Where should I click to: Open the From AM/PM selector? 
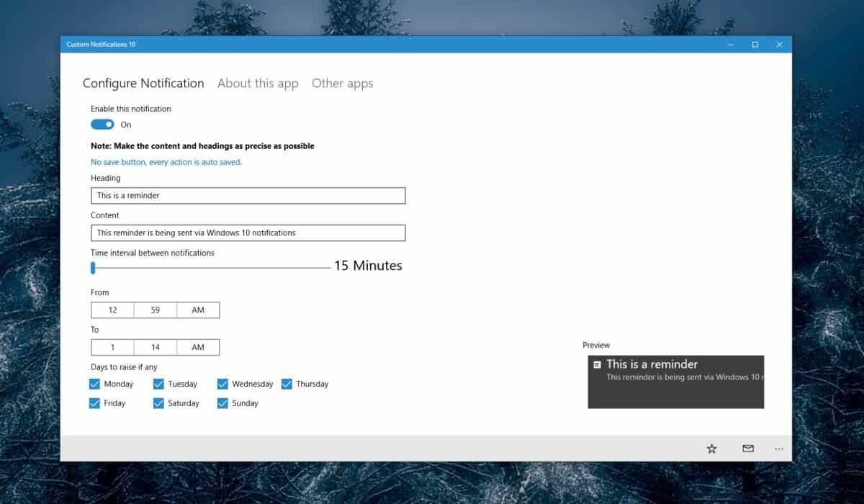[198, 310]
